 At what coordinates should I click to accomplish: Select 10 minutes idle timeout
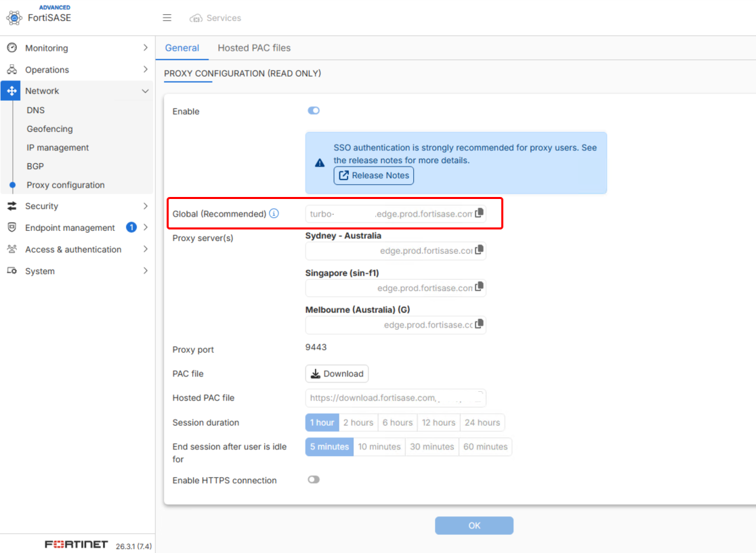379,447
